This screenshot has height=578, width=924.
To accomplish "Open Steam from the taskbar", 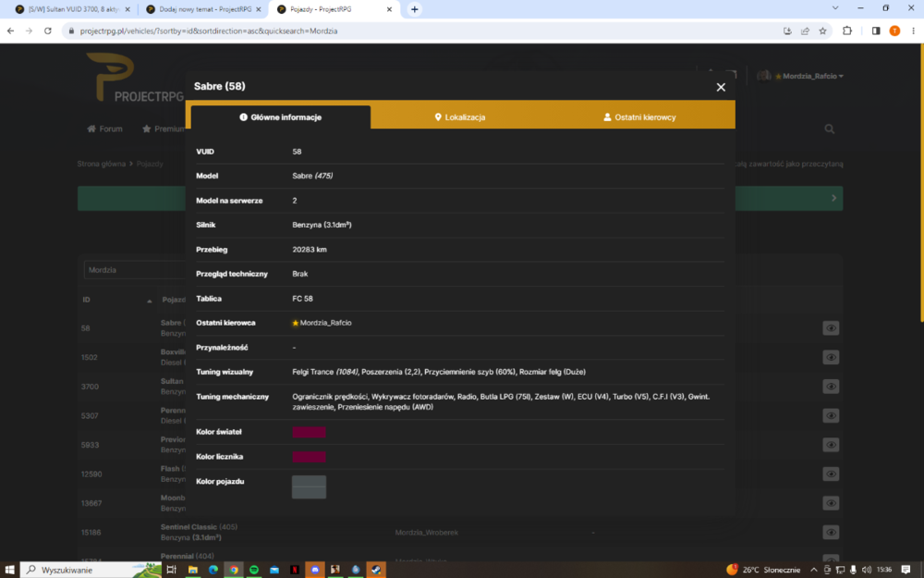I will point(375,570).
